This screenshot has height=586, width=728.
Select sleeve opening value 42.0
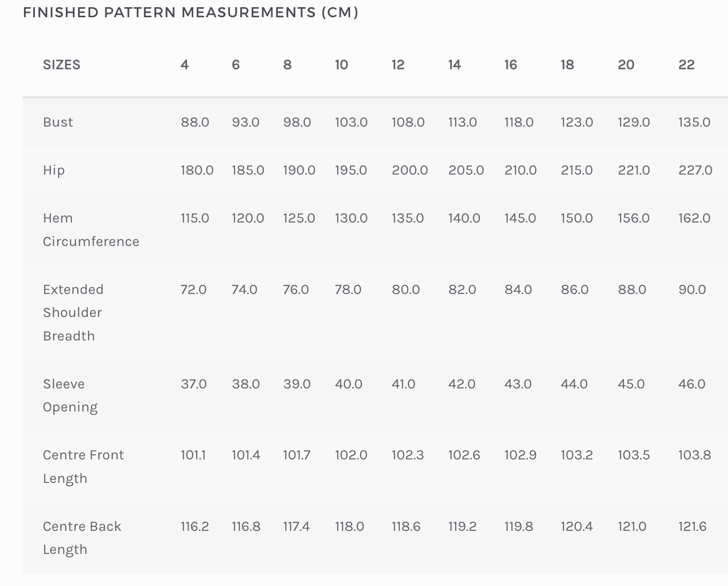pos(461,384)
